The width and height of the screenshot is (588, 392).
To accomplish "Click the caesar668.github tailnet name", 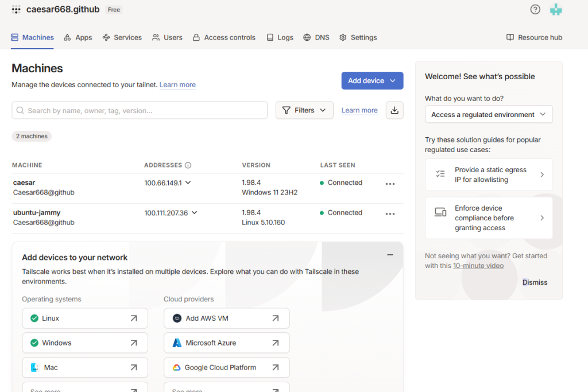I will tap(63, 9).
